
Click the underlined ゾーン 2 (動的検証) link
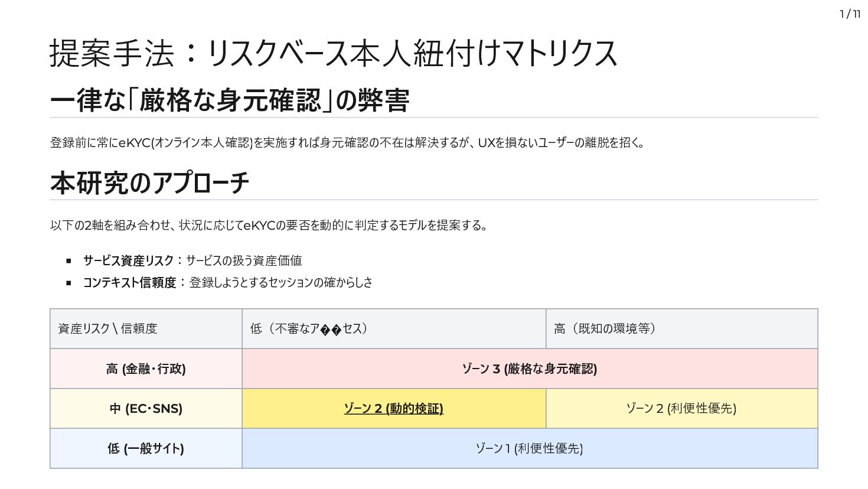(393, 409)
